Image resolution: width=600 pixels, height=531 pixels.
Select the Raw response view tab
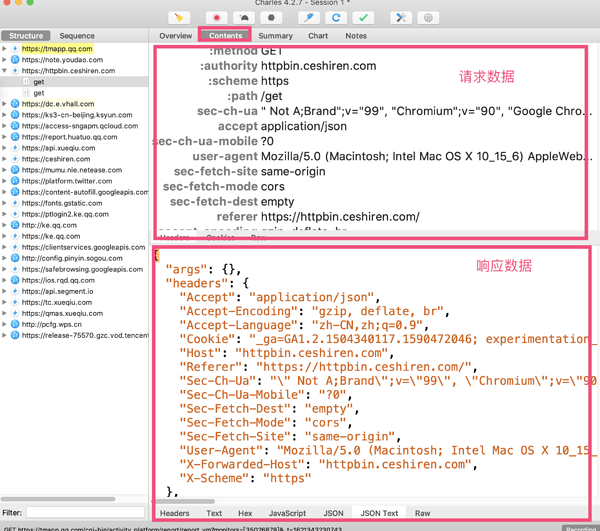pos(423,513)
